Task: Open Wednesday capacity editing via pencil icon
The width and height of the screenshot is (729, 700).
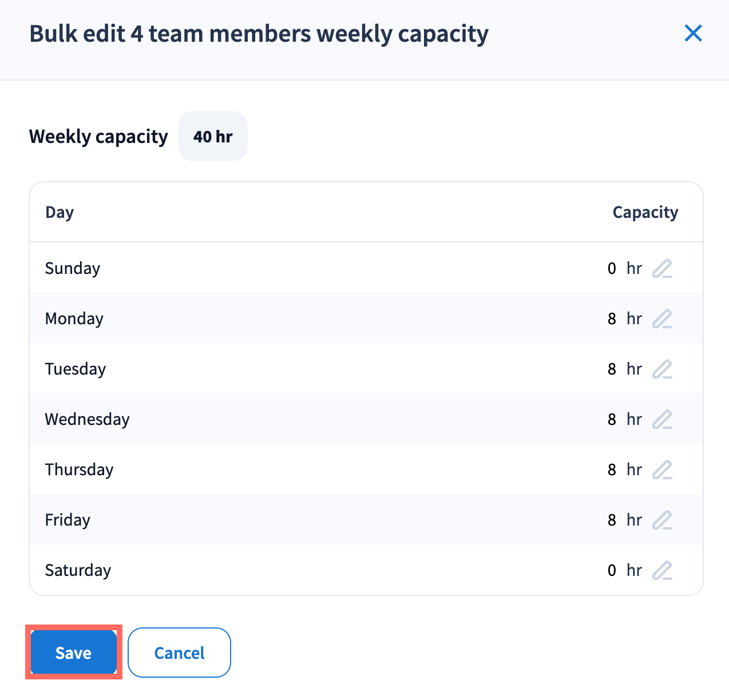Action: 662,419
